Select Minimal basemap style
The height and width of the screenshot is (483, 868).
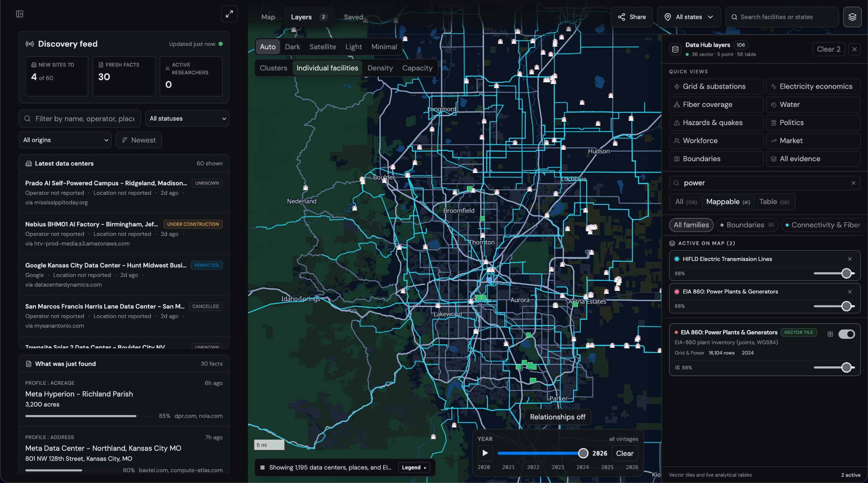point(384,47)
